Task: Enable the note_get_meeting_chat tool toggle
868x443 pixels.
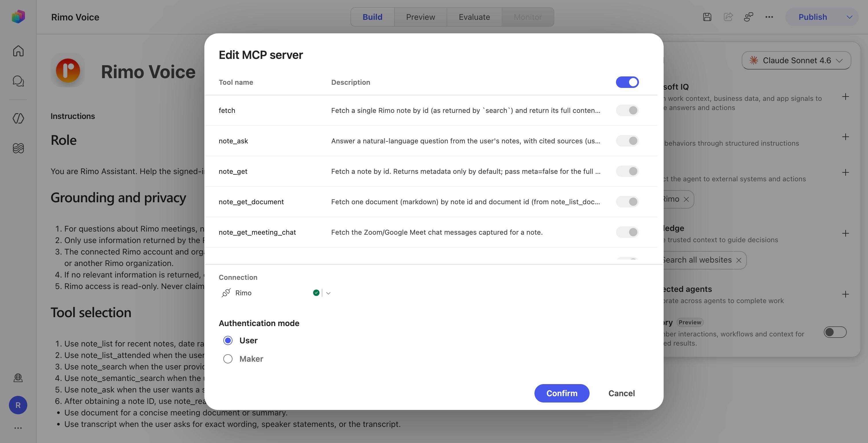Action: (627, 232)
